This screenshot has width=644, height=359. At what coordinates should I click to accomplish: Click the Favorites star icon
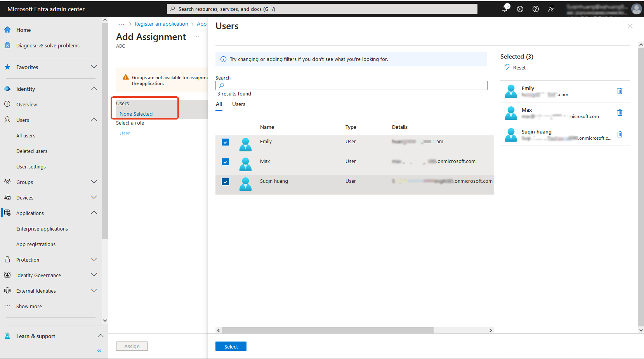tap(7, 67)
